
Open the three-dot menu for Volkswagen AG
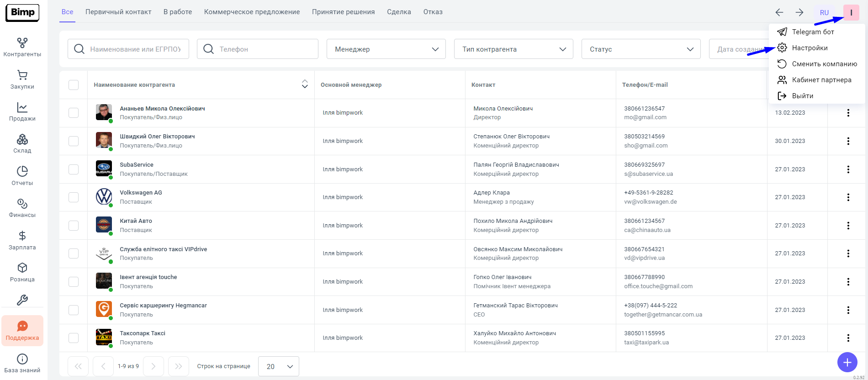point(848,197)
